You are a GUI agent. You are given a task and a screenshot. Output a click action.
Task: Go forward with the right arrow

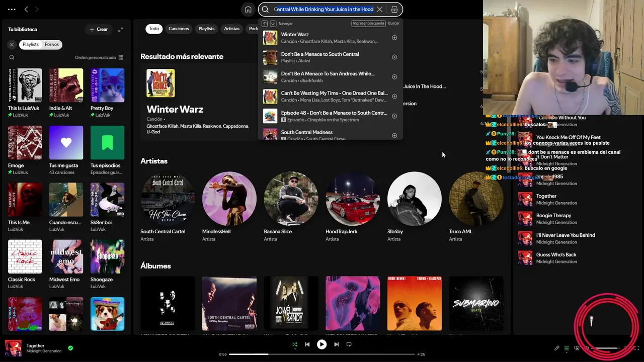(37, 9)
